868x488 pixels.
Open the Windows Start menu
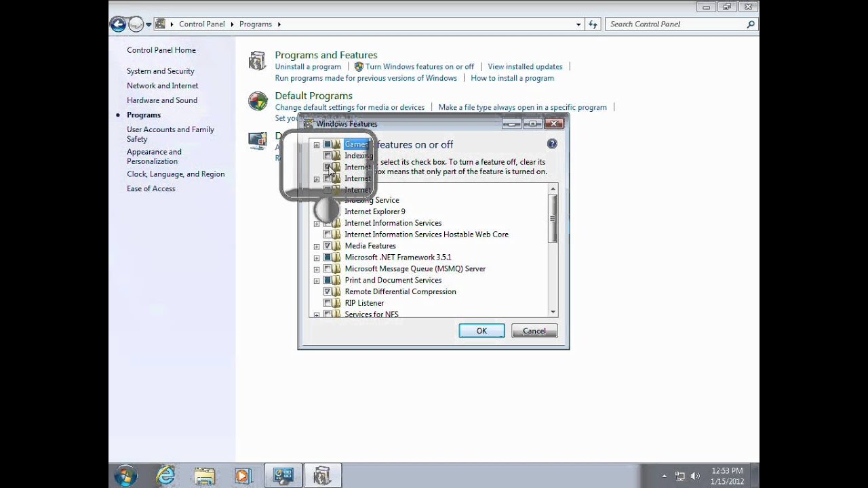pyautogui.click(x=125, y=476)
